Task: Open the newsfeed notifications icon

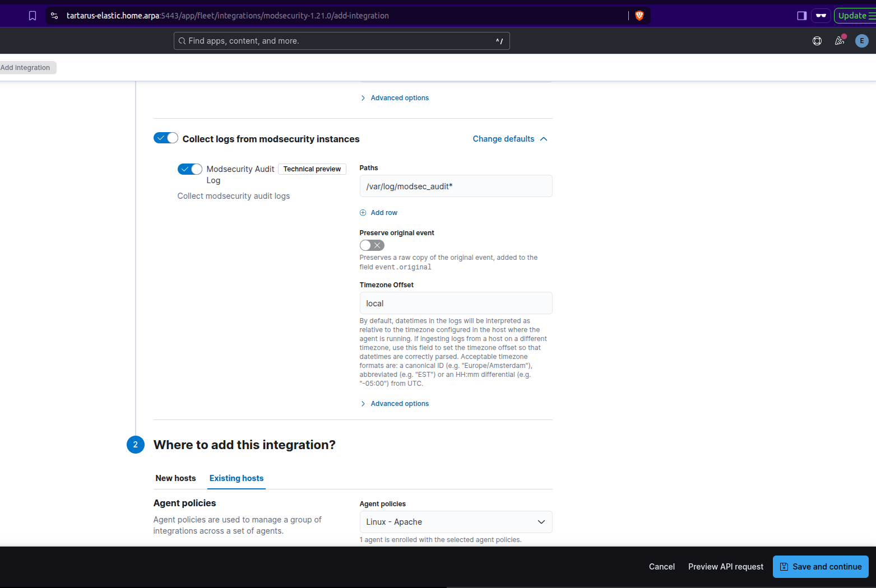Action: [x=840, y=41]
